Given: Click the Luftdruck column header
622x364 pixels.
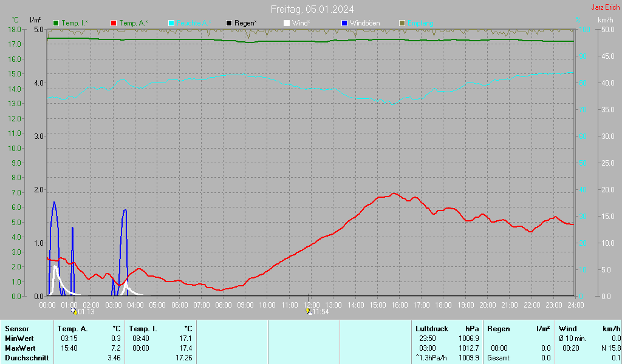Looking at the screenshot, I should (431, 328).
